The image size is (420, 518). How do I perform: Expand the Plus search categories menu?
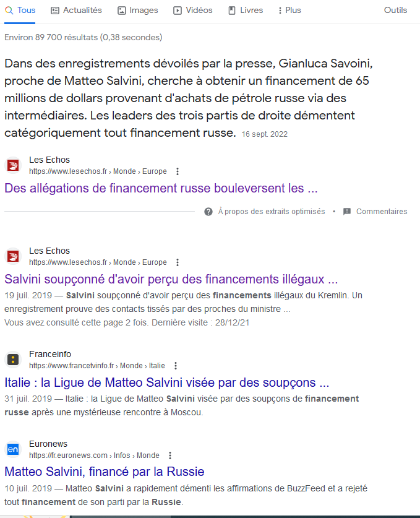coord(289,11)
